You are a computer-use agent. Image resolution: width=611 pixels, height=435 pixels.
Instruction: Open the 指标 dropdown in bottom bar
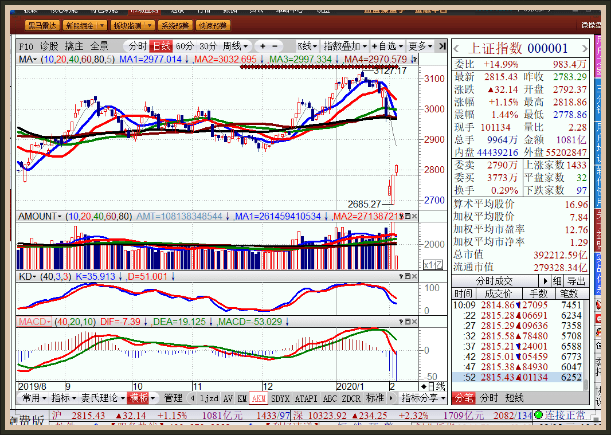[64, 398]
